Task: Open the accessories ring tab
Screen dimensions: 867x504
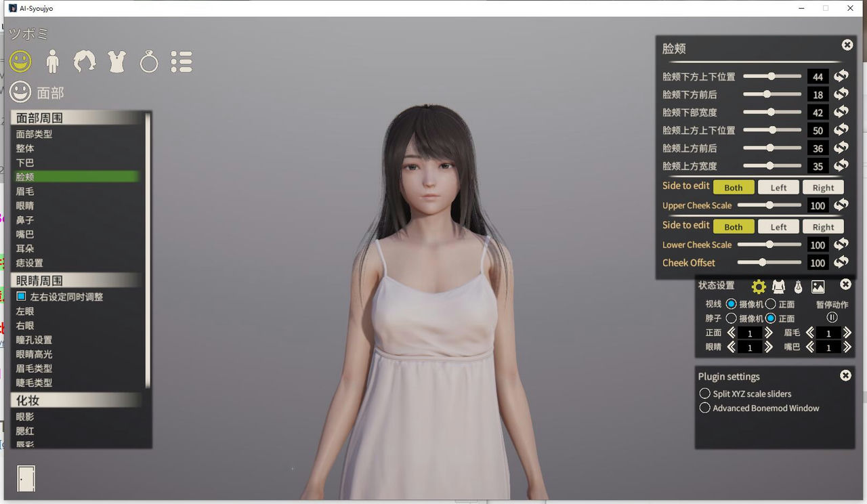Action: coord(149,61)
